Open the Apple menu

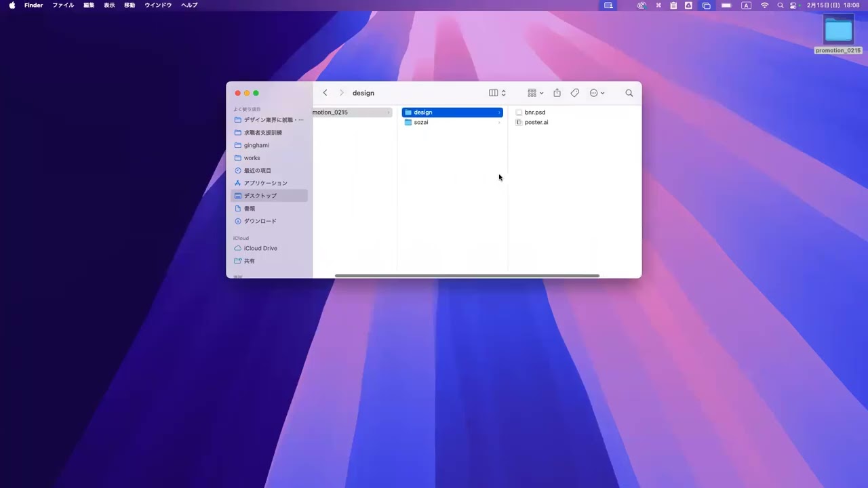pos(12,5)
